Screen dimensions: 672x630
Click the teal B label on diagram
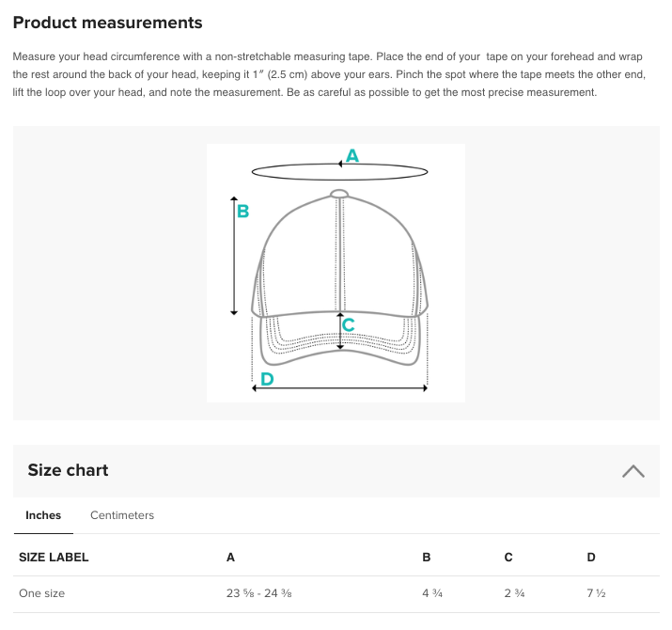click(x=242, y=212)
